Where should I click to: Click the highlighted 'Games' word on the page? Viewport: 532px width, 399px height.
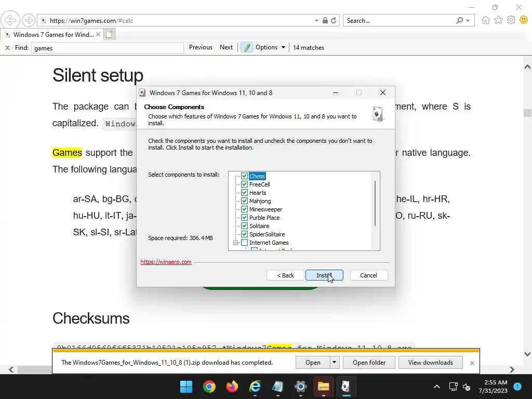[67, 153]
